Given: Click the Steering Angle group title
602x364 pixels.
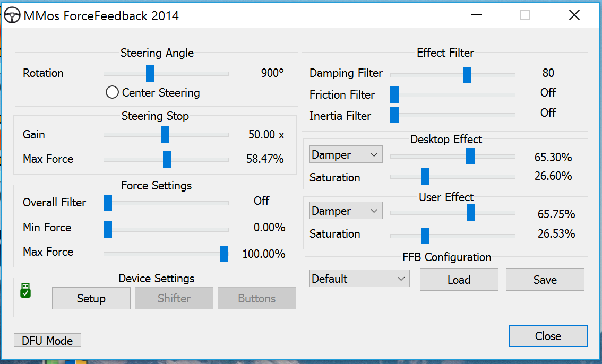Looking at the screenshot, I should pos(157,53).
